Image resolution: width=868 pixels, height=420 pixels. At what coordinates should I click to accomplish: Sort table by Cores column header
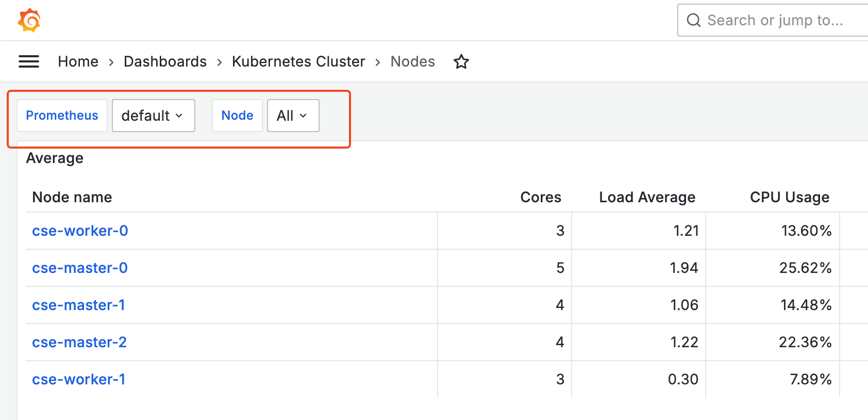click(540, 197)
